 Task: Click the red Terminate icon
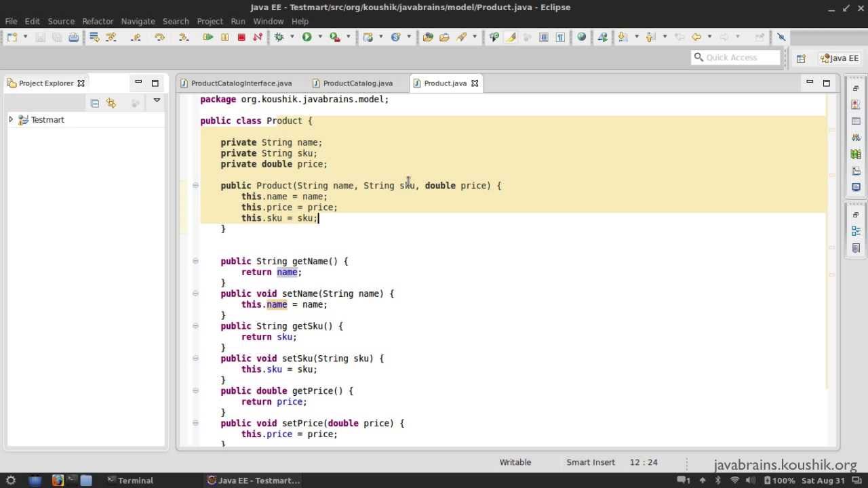[x=241, y=37]
